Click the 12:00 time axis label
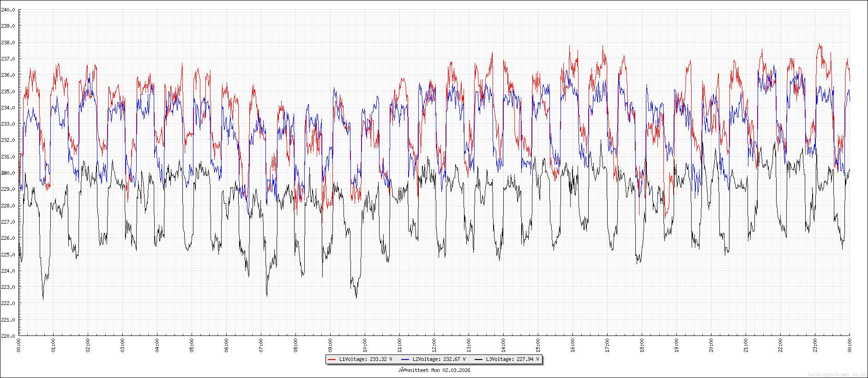Image resolution: width=868 pixels, height=378 pixels. pyautogui.click(x=434, y=345)
